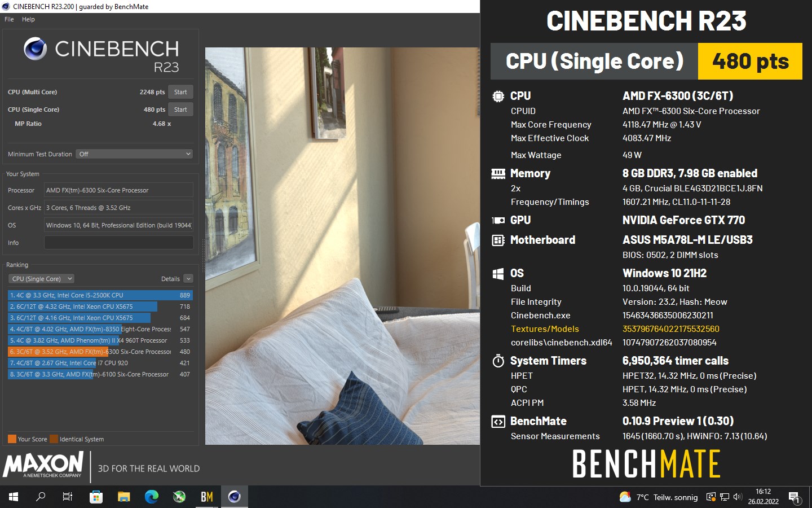
Task: Start the CPU (Multi Core) test
Action: 180,92
